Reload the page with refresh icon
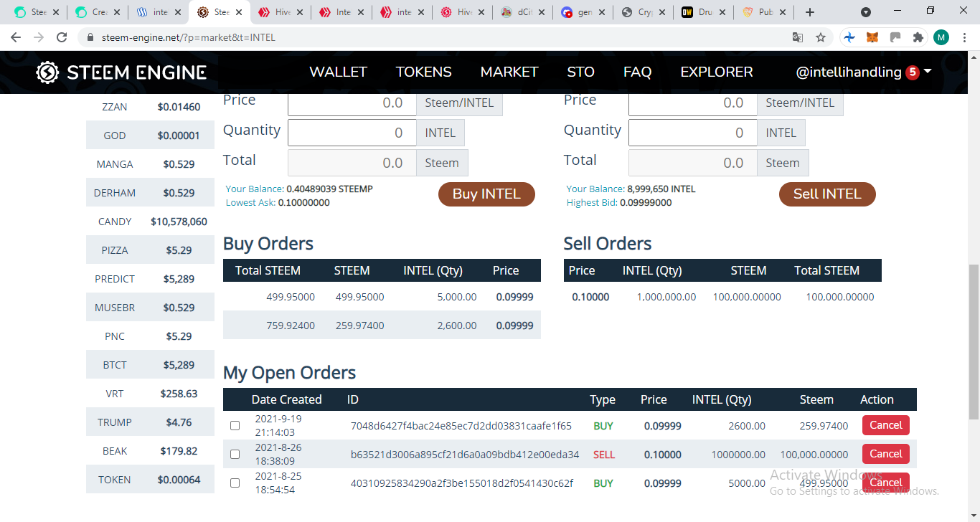Viewport: 980px width, 522px height. [62, 37]
